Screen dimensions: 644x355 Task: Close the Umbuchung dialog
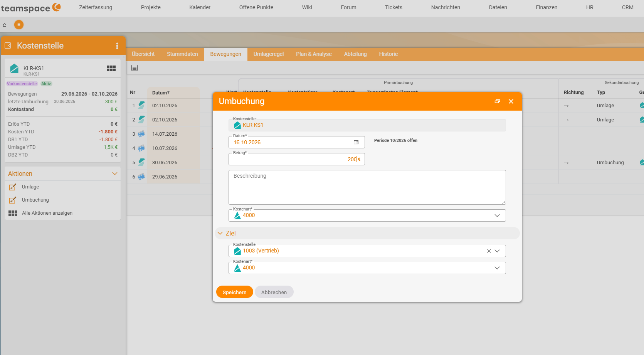tap(511, 101)
